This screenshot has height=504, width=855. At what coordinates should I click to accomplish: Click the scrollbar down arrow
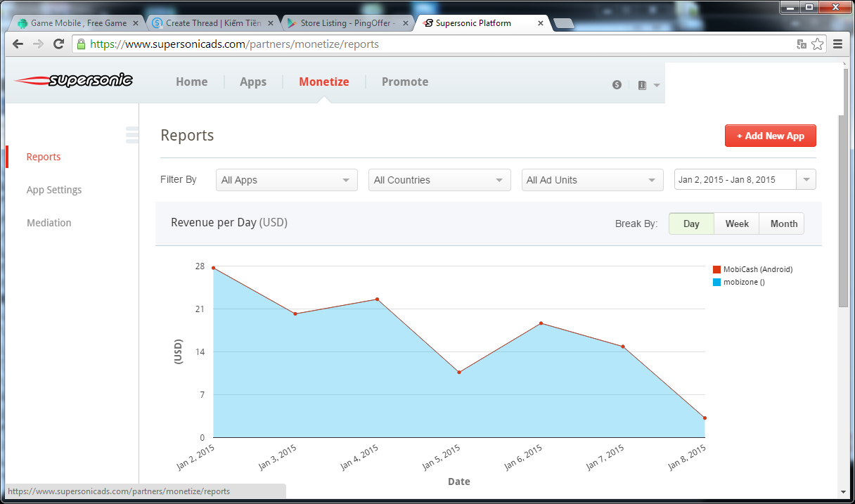click(843, 491)
